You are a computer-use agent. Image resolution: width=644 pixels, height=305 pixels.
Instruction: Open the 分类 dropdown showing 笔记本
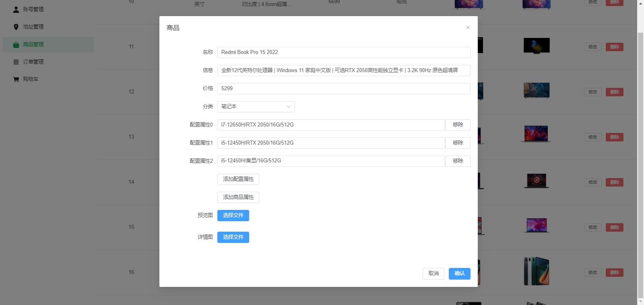tap(256, 107)
